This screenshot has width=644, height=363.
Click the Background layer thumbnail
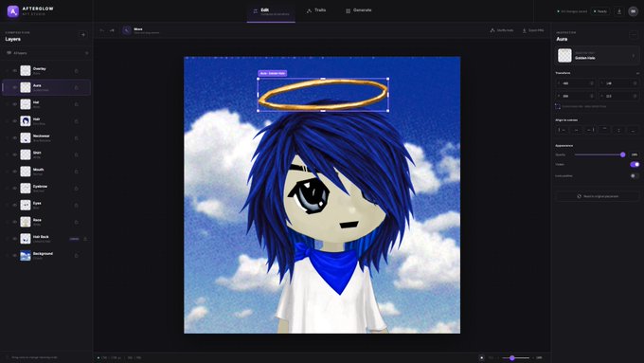click(x=26, y=256)
